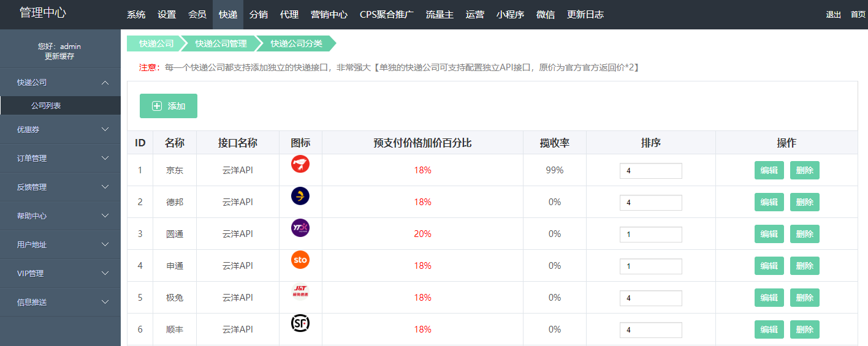This screenshot has width=868, height=346.
Task: Expand the 订单管理 sidebar menu
Action: pos(105,158)
